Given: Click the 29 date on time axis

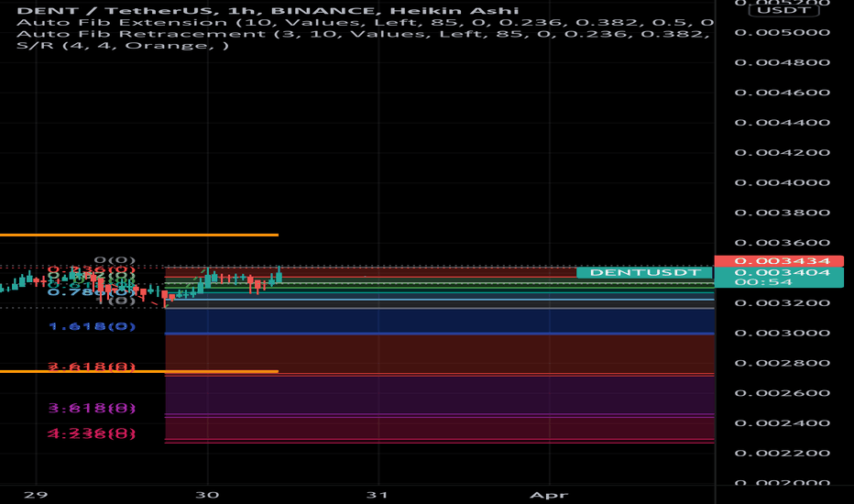Looking at the screenshot, I should [x=36, y=495].
